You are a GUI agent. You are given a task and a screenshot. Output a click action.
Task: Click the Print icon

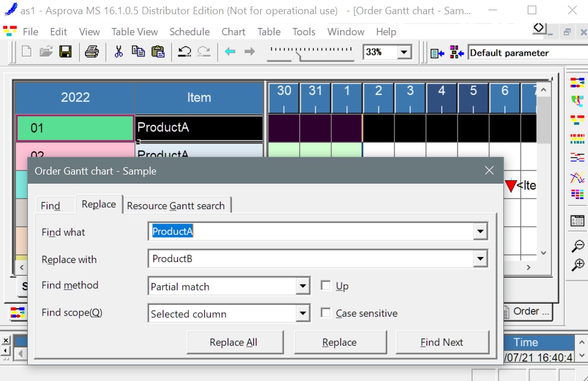click(92, 51)
